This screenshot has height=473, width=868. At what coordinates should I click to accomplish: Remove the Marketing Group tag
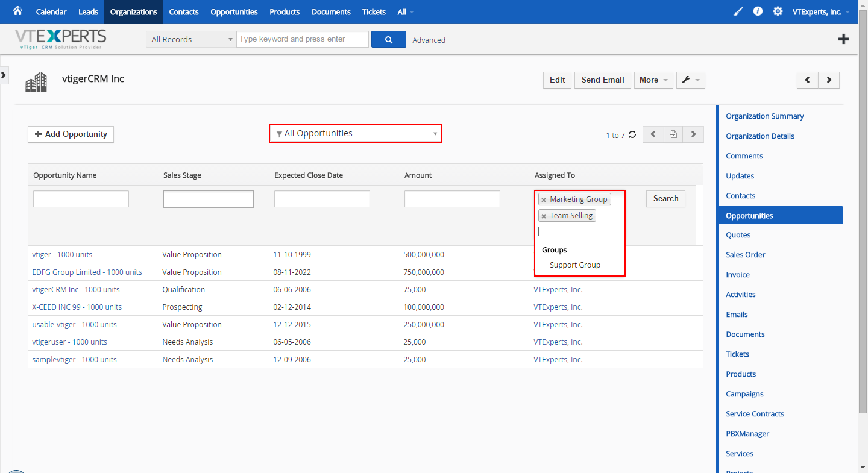coord(544,199)
